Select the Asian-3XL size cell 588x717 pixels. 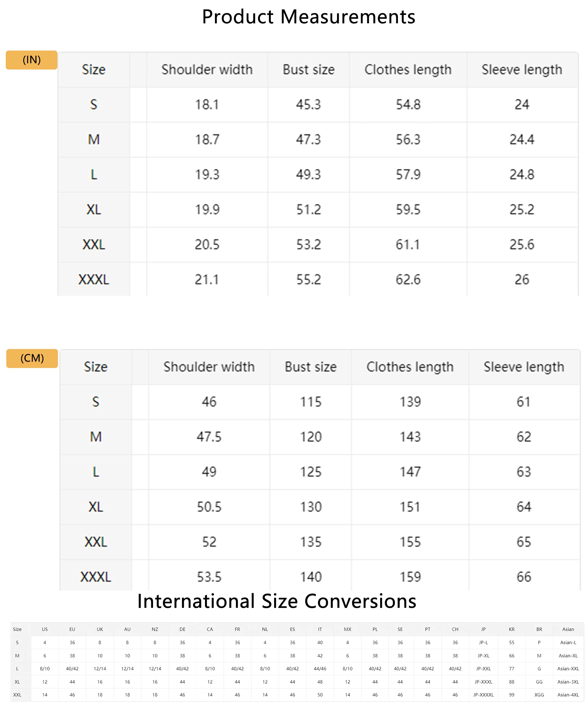pos(568,682)
